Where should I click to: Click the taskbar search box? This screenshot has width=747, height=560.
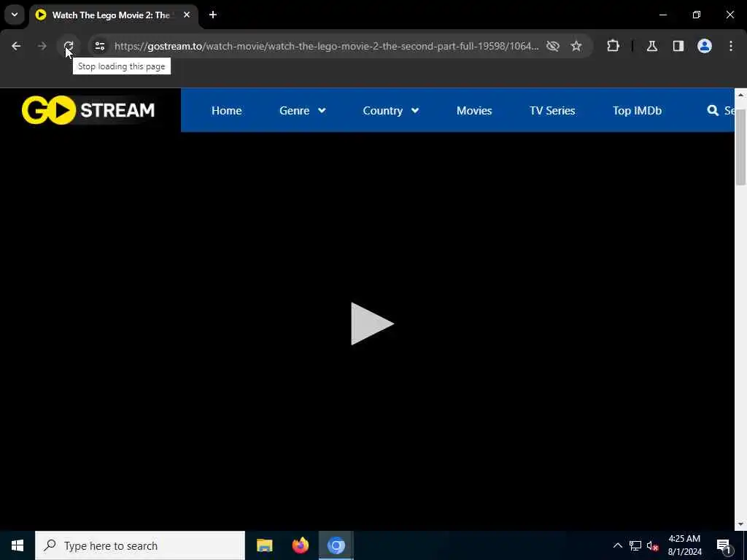140,545
